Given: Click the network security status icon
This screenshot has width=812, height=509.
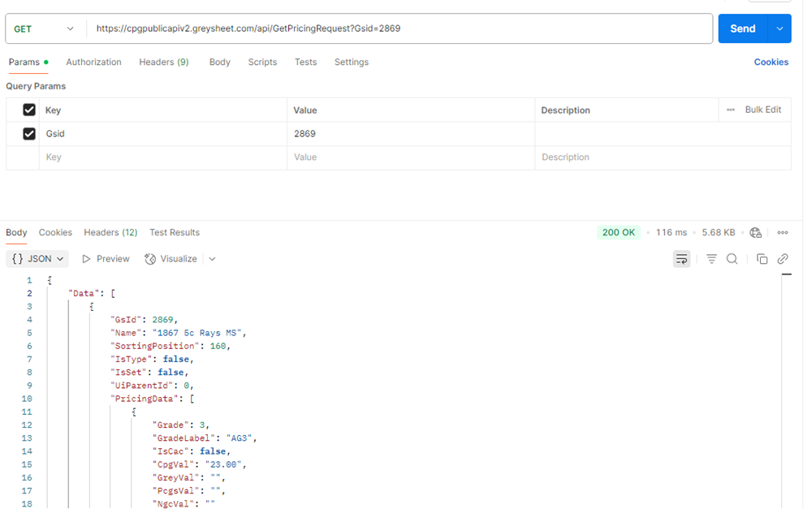Looking at the screenshot, I should pos(755,232).
